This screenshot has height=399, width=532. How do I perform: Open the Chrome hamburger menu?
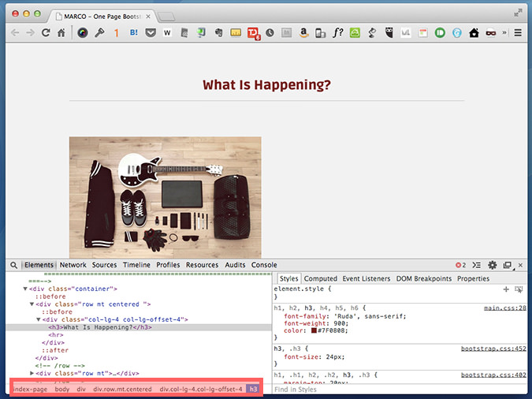tap(518, 33)
